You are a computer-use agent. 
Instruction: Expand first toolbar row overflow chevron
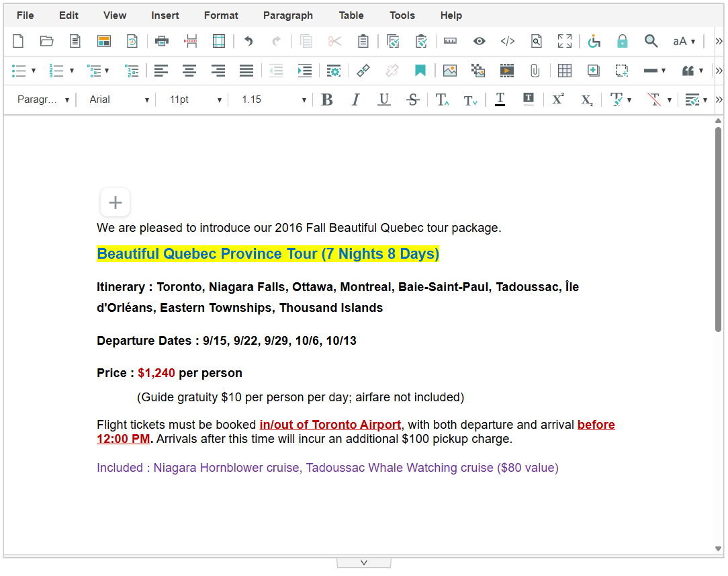[719, 42]
